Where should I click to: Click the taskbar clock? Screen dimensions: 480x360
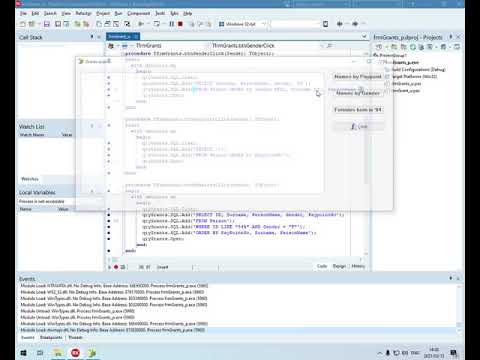[x=434, y=353]
